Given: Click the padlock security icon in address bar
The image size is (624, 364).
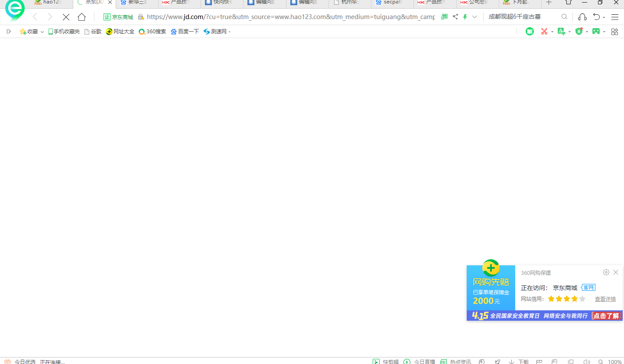Looking at the screenshot, I should [x=141, y=17].
